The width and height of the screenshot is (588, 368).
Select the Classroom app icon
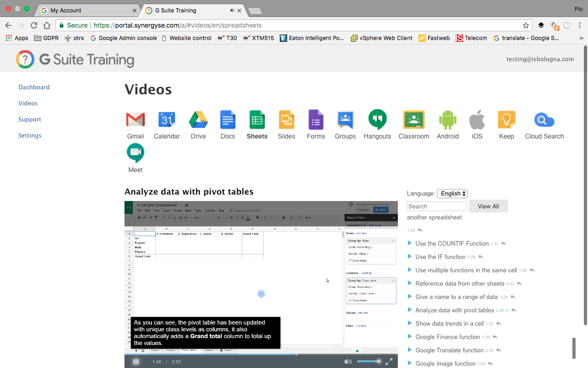click(x=414, y=120)
